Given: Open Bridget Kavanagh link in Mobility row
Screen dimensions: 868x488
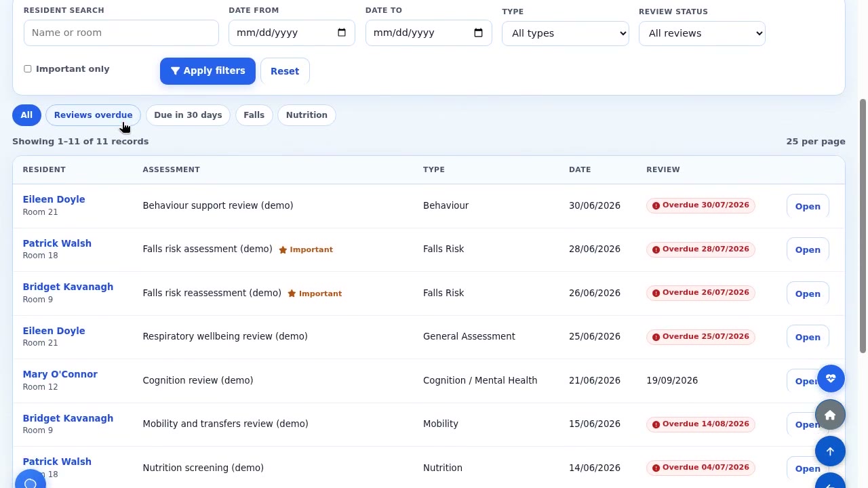Looking at the screenshot, I should click(68, 418).
